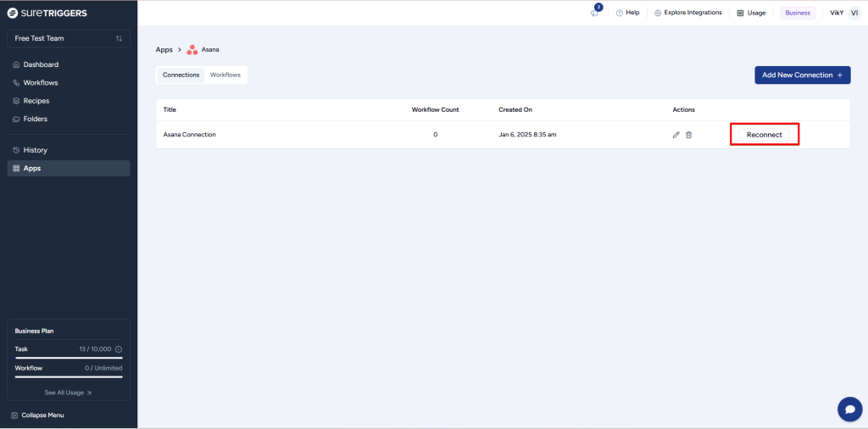
Task: Open the See All Usage link
Action: 68,393
